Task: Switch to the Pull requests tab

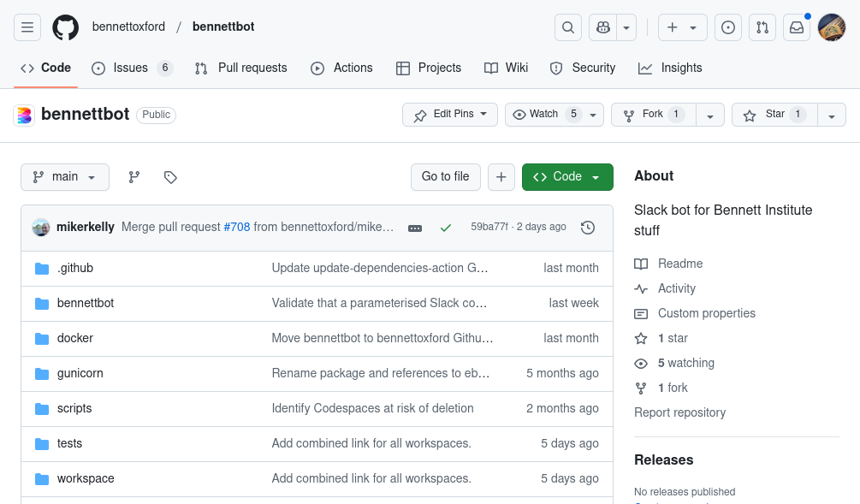Action: click(240, 68)
